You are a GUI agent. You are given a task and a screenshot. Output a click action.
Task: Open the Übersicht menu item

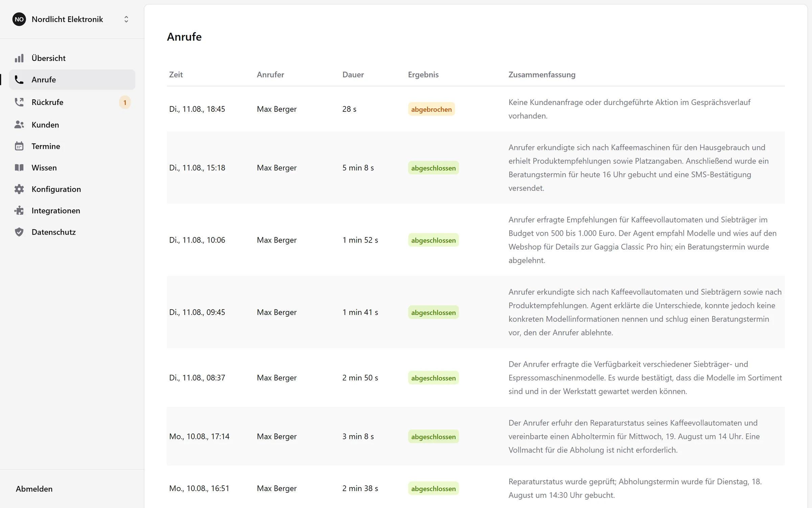point(72,58)
